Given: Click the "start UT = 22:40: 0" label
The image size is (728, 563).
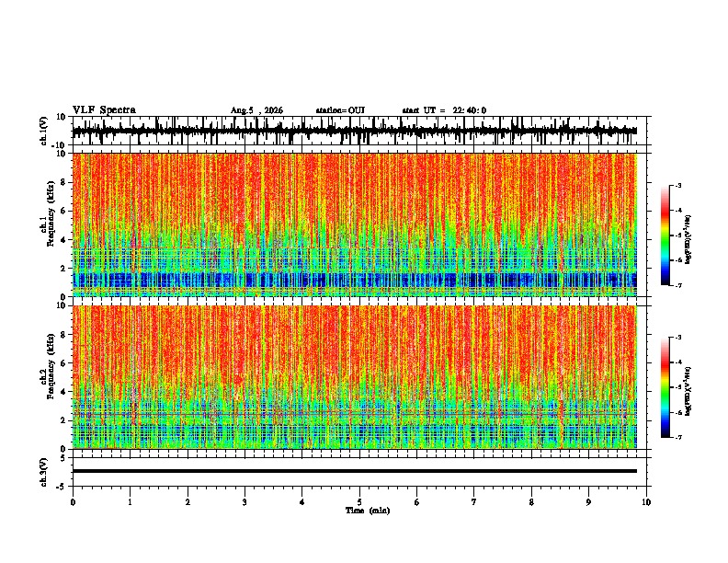Looking at the screenshot, I should pyautogui.click(x=444, y=110).
